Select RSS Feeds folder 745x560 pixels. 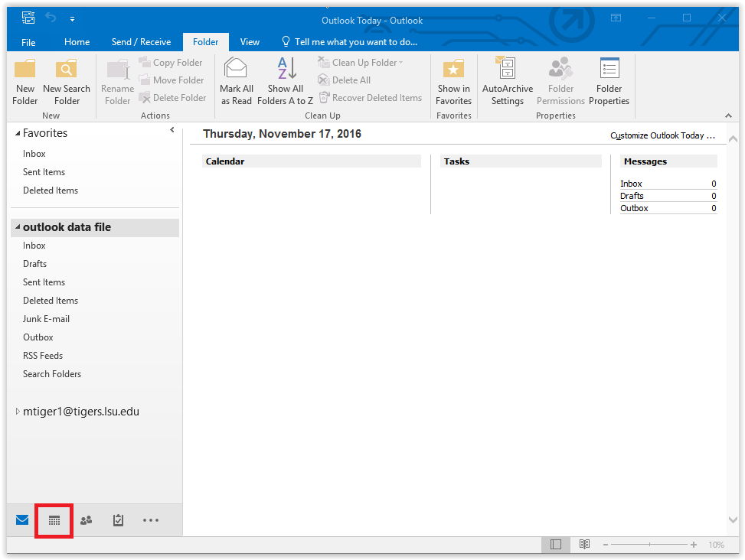[43, 356]
